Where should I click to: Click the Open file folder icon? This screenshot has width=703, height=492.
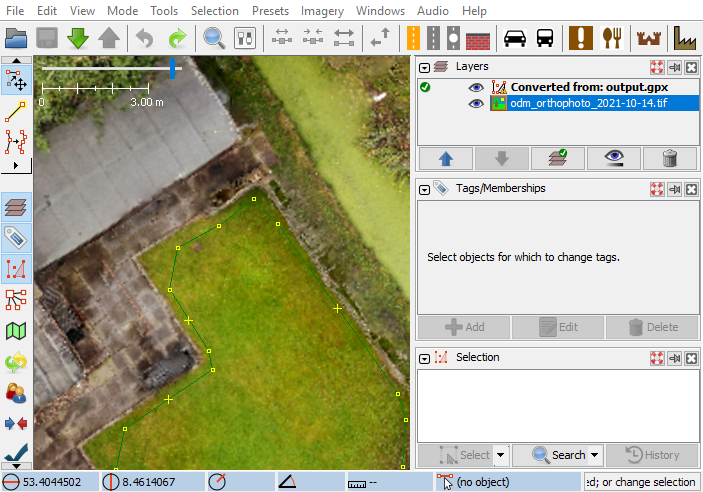point(16,38)
